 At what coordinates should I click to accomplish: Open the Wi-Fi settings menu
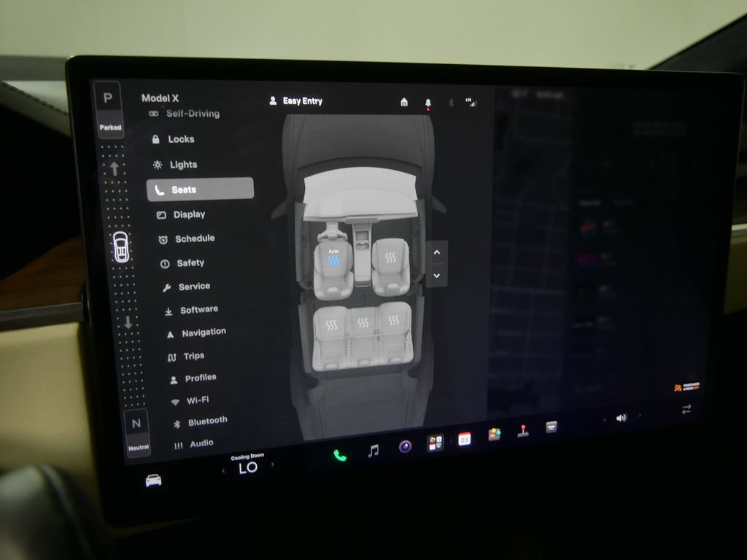[x=190, y=400]
